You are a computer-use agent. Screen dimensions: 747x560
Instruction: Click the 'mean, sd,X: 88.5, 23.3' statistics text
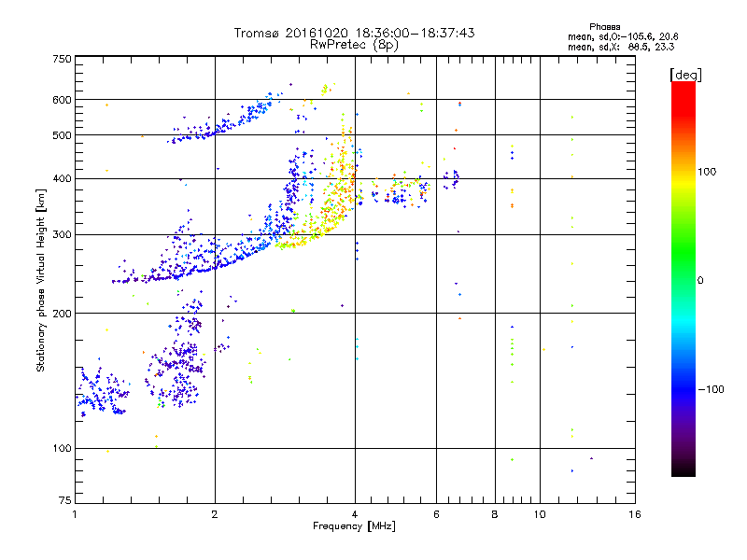coord(621,47)
